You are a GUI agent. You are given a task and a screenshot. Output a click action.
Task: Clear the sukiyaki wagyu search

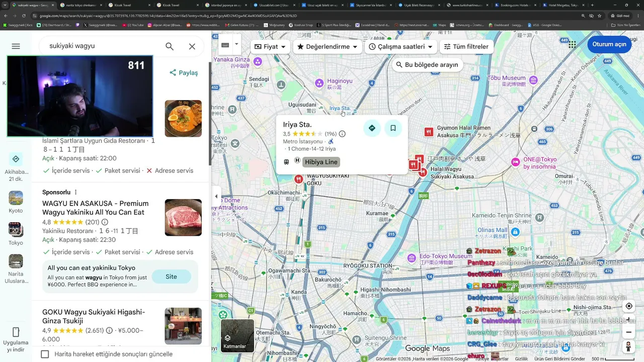(x=192, y=46)
